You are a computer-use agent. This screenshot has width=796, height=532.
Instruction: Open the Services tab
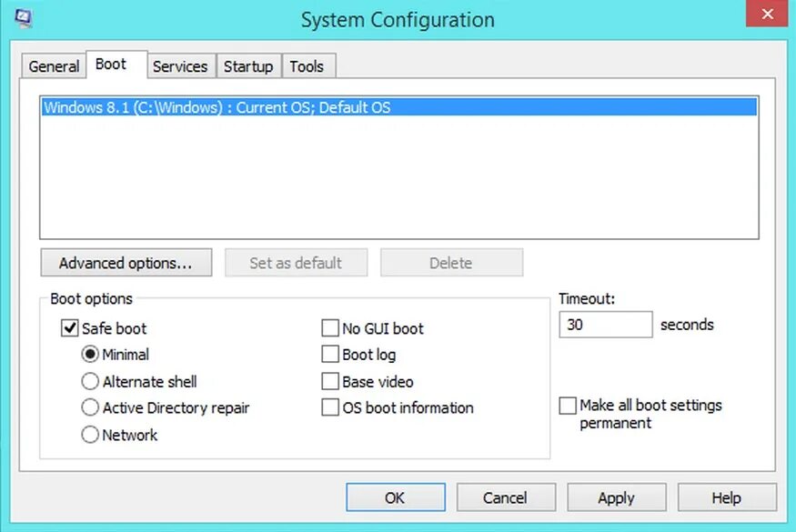(x=181, y=66)
